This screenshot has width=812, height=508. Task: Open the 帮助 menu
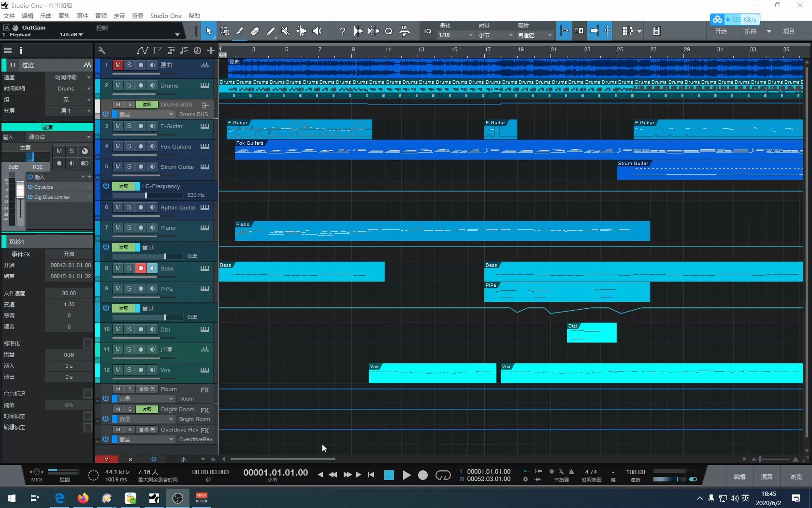tap(194, 15)
